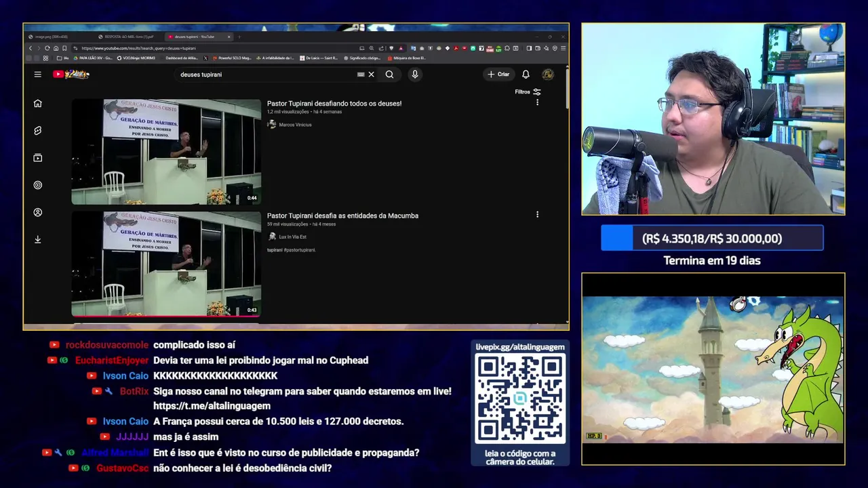Open options for 'desafiando todos os deuses' video
The image size is (868, 488).
click(537, 102)
